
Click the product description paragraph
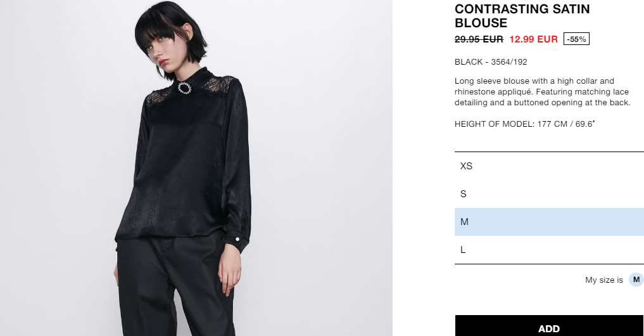click(542, 92)
